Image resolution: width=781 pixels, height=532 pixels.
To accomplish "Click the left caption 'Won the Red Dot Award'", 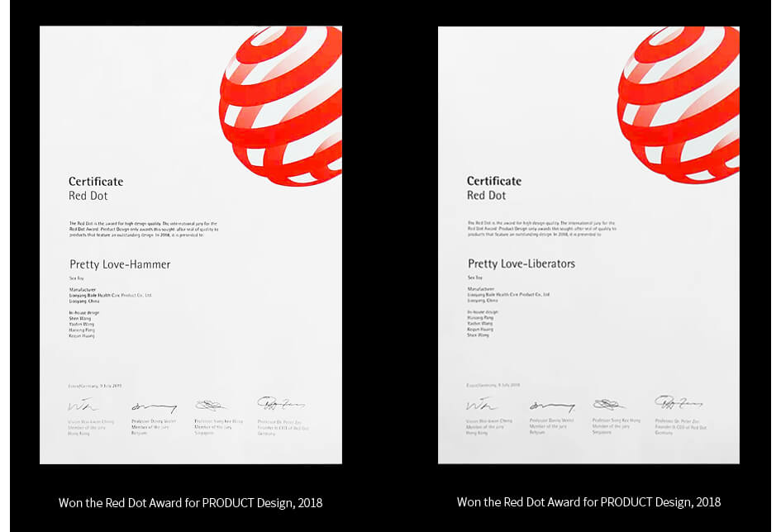I will click(x=190, y=502).
